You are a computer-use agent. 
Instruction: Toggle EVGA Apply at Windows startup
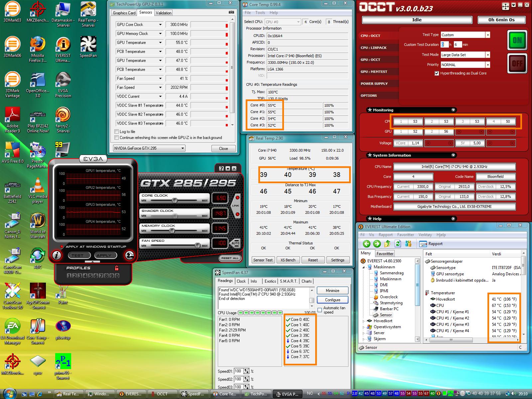[x=62, y=247]
